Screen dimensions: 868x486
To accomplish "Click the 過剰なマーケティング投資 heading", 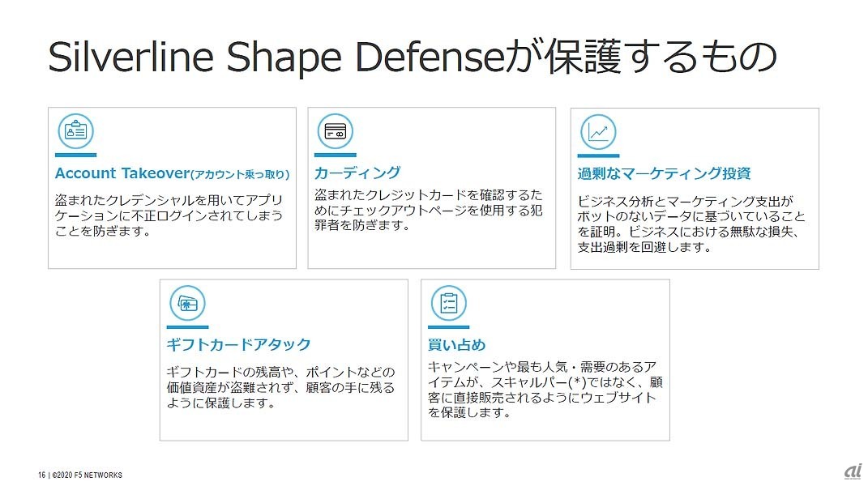I will (x=664, y=173).
